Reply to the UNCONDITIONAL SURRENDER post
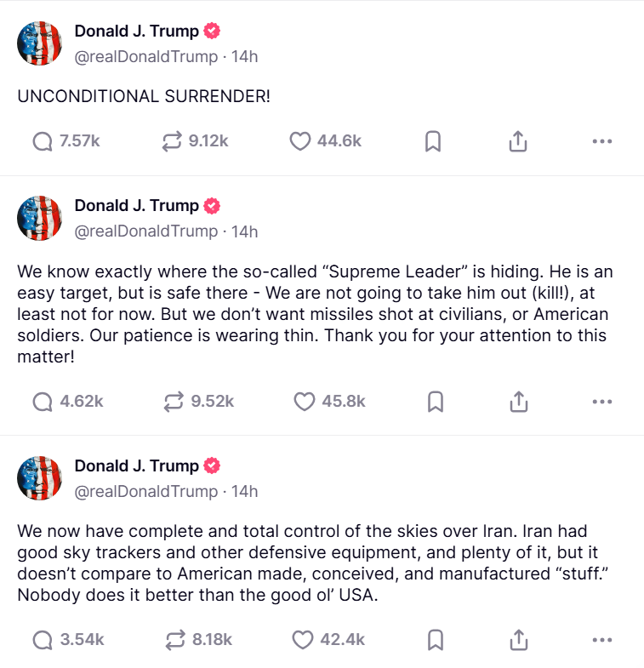Image resolution: width=644 pixels, height=668 pixels. 43,141
